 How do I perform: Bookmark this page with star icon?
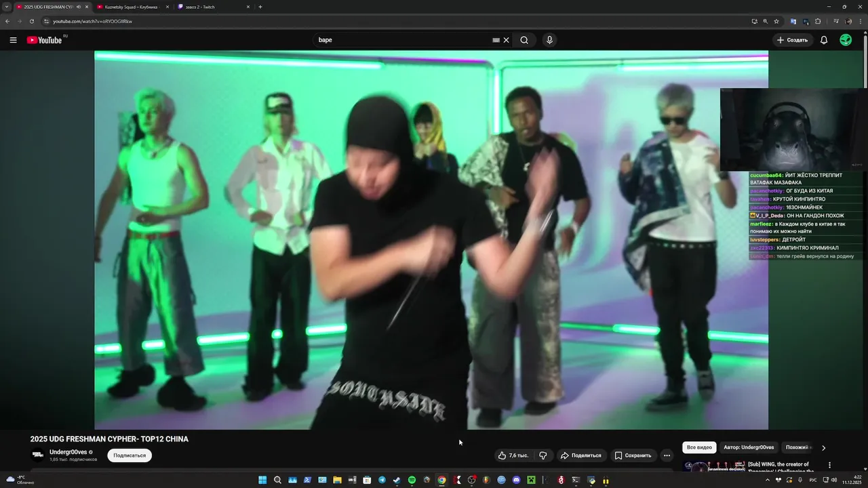pos(776,21)
